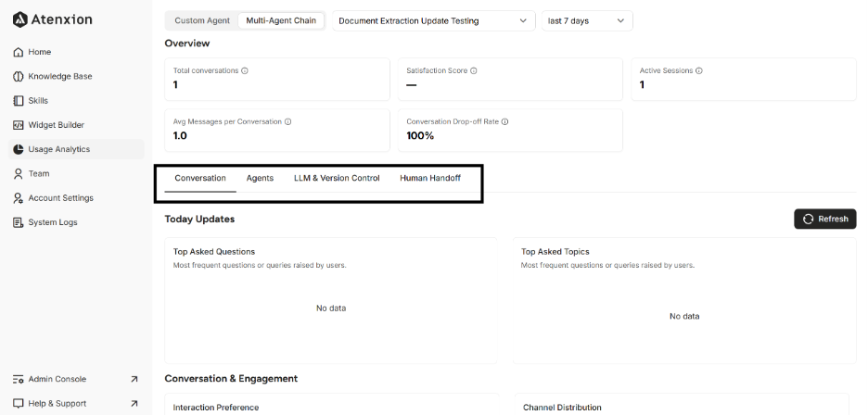Click the Avg Messages value 1.0
The image size is (868, 415).
coord(180,135)
